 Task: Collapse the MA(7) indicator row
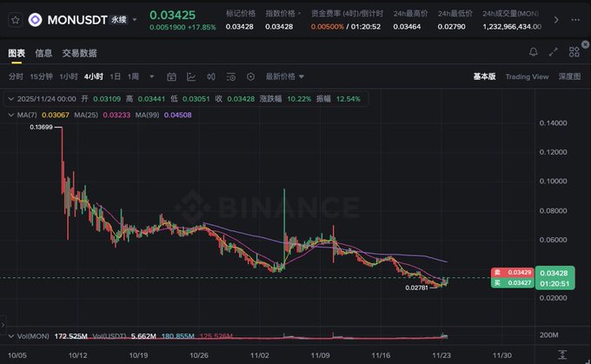pos(10,115)
